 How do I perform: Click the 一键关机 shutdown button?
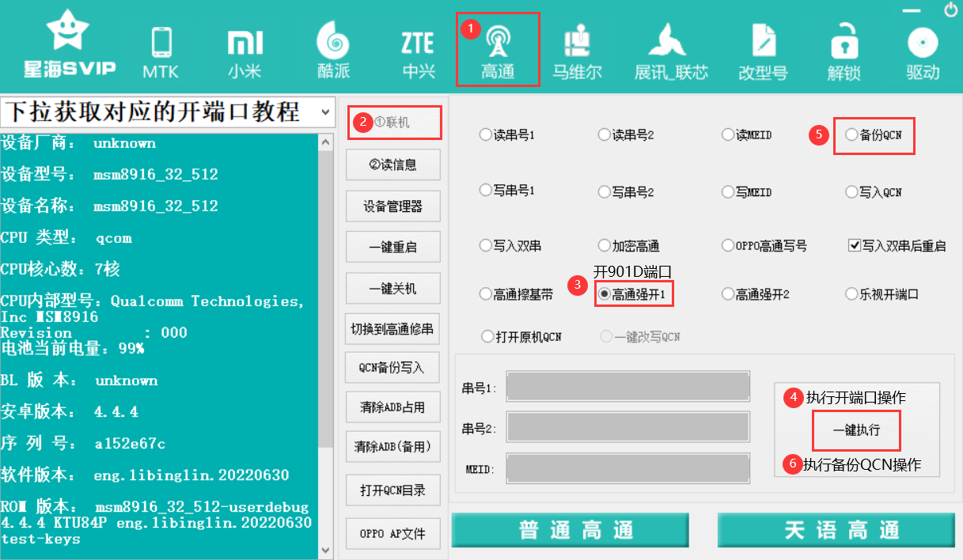pyautogui.click(x=393, y=289)
